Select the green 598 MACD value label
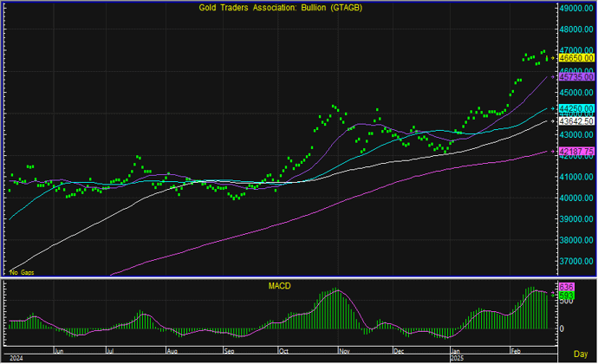This screenshot has width=598, height=364. 567,296
